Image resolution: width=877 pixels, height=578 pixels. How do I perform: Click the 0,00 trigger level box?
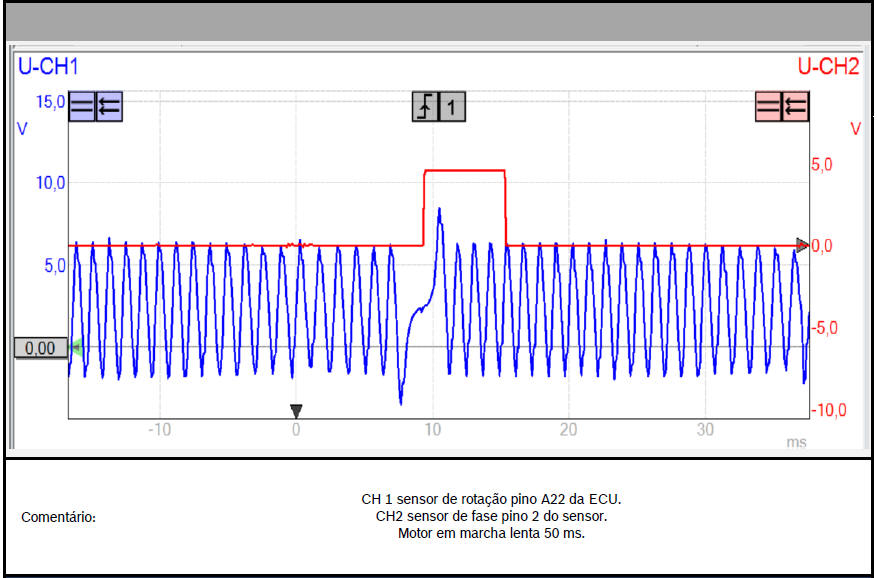(x=40, y=348)
